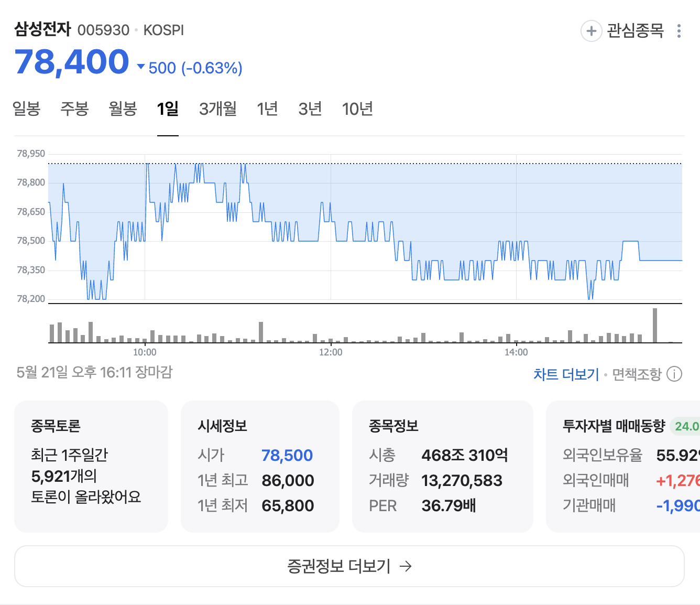Select the 3년 chart range tab

pyautogui.click(x=310, y=109)
